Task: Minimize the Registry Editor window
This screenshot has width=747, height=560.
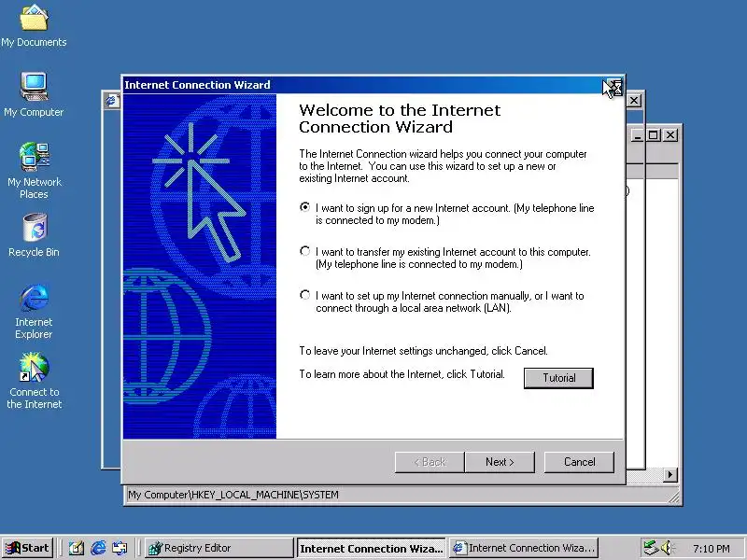Action: pos(638,135)
